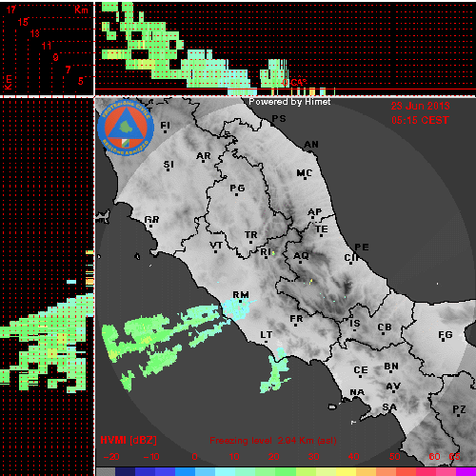Click the MC city label on map

[x=305, y=173]
